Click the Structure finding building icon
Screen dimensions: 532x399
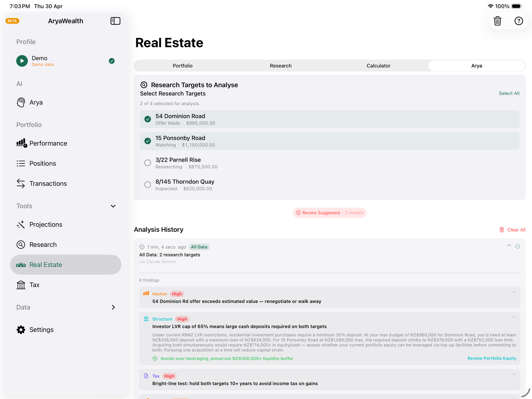coord(146,319)
